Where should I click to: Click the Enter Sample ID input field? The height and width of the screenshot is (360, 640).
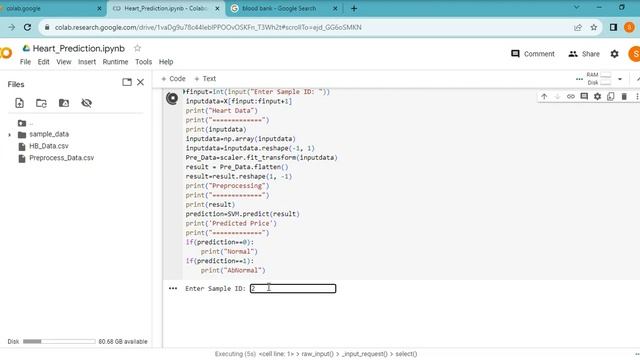293,289
